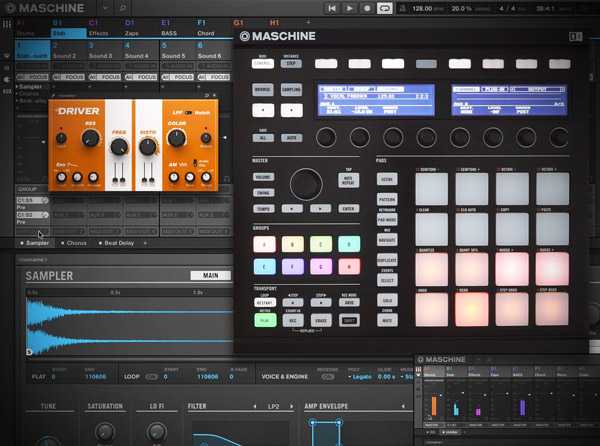Click the RESTART button on controller

tap(265, 303)
